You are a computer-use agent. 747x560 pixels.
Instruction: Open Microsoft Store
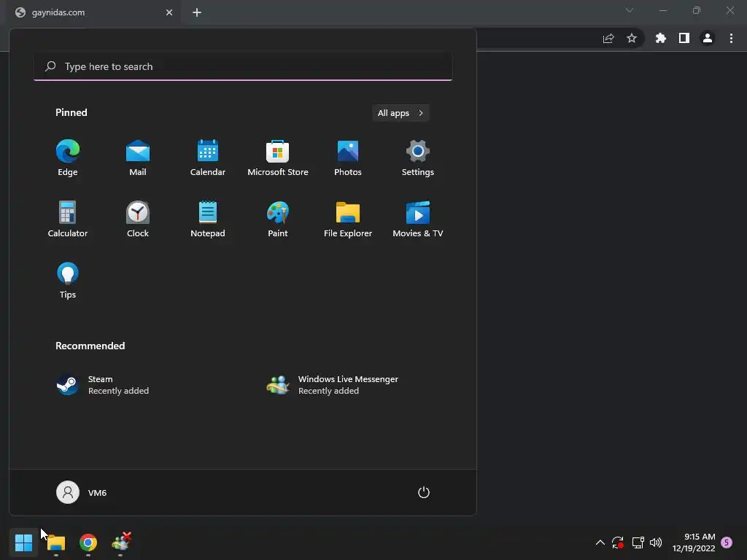[278, 158]
